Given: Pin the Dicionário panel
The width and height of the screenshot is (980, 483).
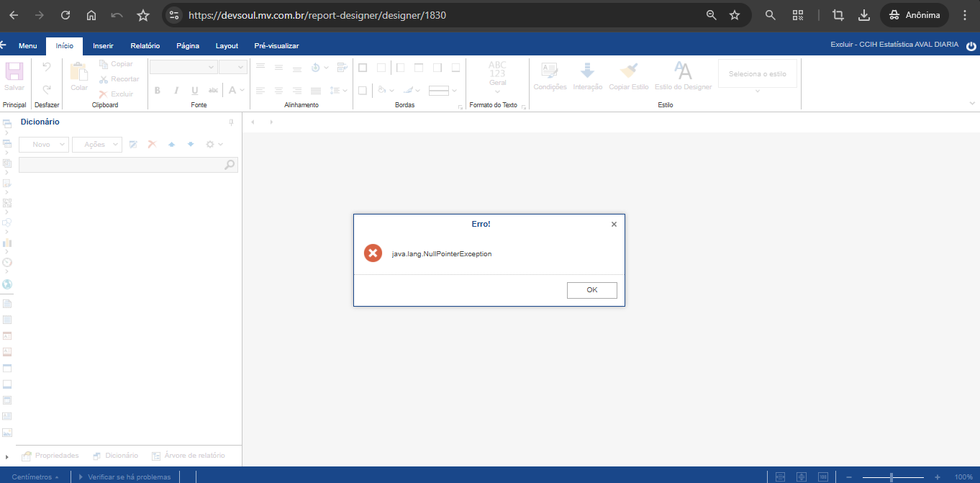Looking at the screenshot, I should coord(232,122).
